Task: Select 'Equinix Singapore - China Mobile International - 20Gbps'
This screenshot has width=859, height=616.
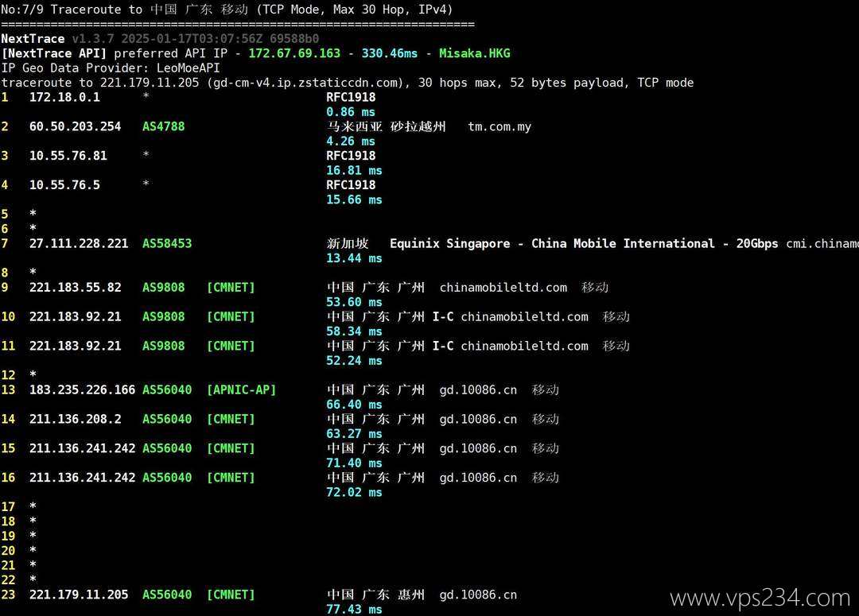Action: (584, 244)
